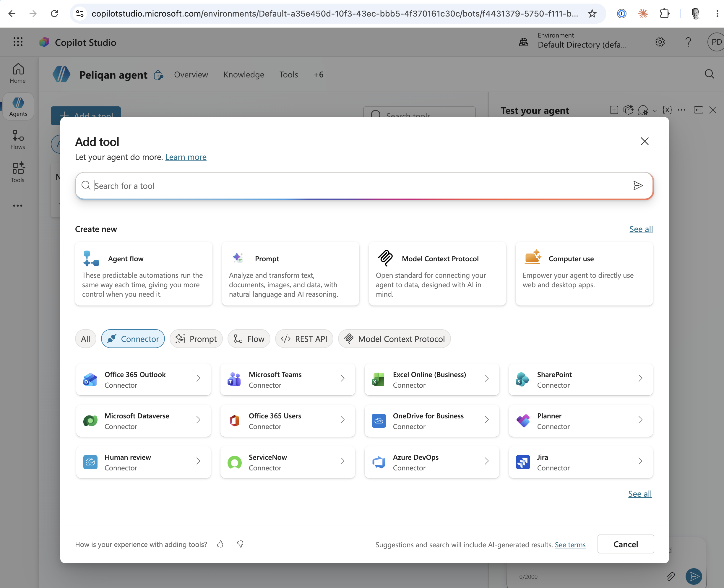Create a new Agent flow card
This screenshot has height=588, width=724.
(144, 274)
